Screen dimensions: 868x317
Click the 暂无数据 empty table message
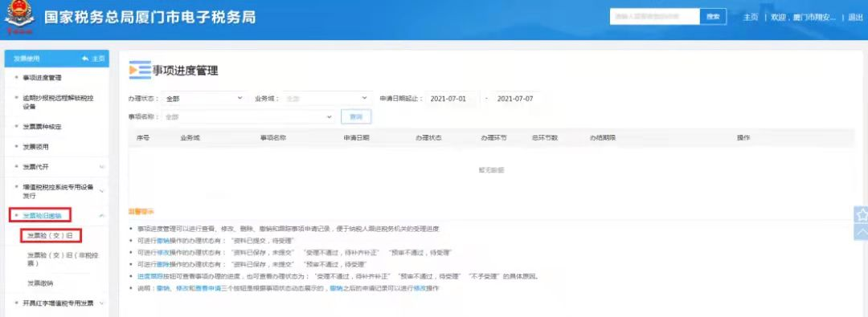[x=491, y=170]
